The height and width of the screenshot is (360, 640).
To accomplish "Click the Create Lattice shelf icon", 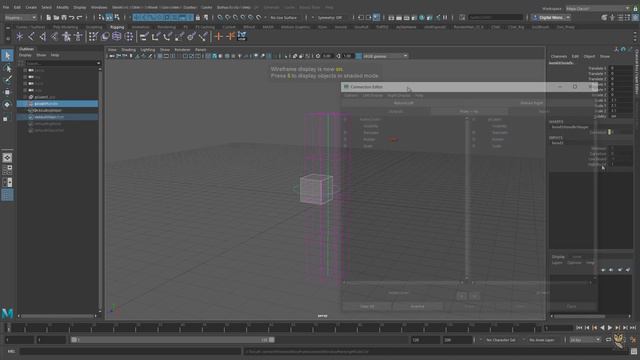I will click(x=117, y=37).
